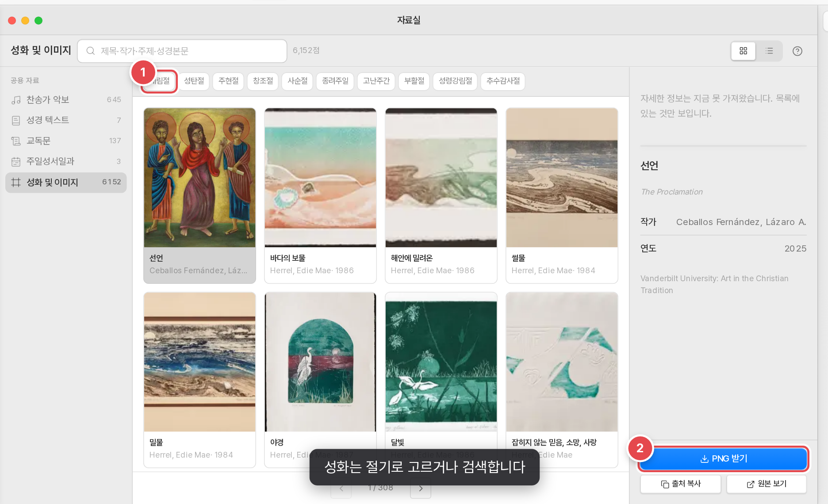Copy citation with 출처 복사 button

click(680, 484)
